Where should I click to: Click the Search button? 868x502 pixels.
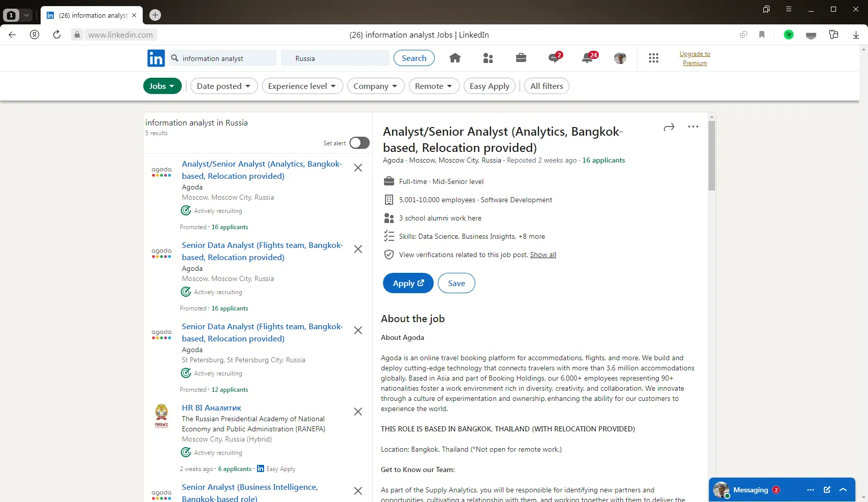click(x=414, y=58)
